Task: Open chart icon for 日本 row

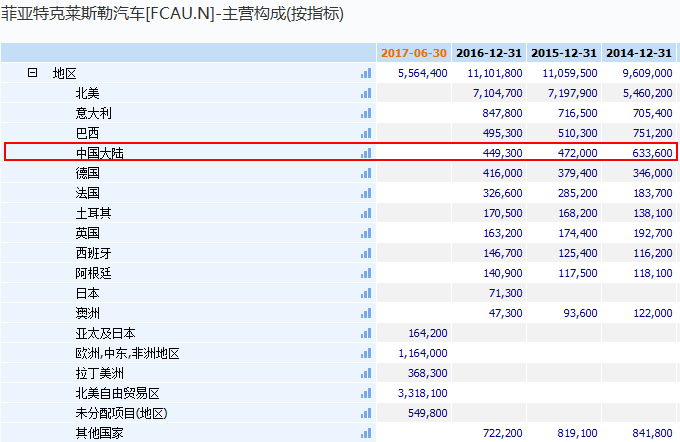Action: [x=366, y=293]
